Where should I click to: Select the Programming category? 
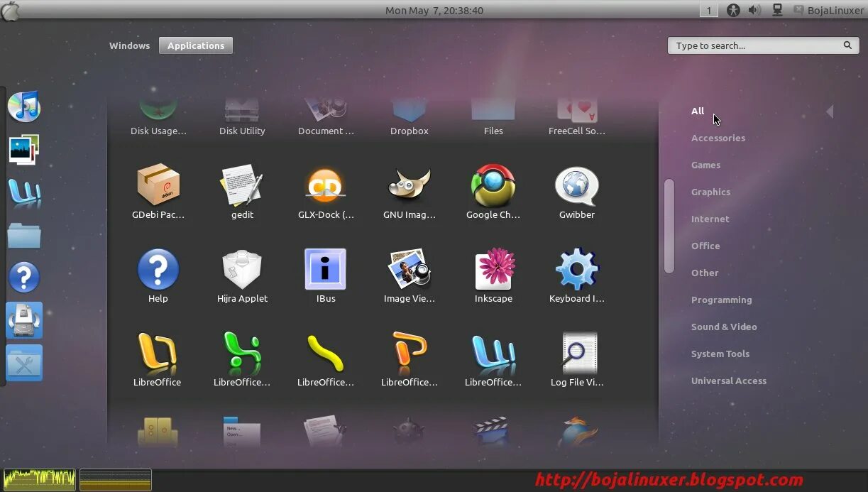[x=721, y=300]
